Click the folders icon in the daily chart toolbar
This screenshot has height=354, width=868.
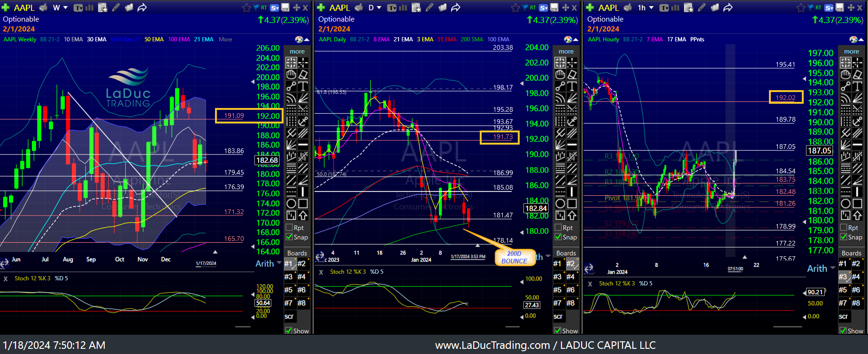coord(443,8)
